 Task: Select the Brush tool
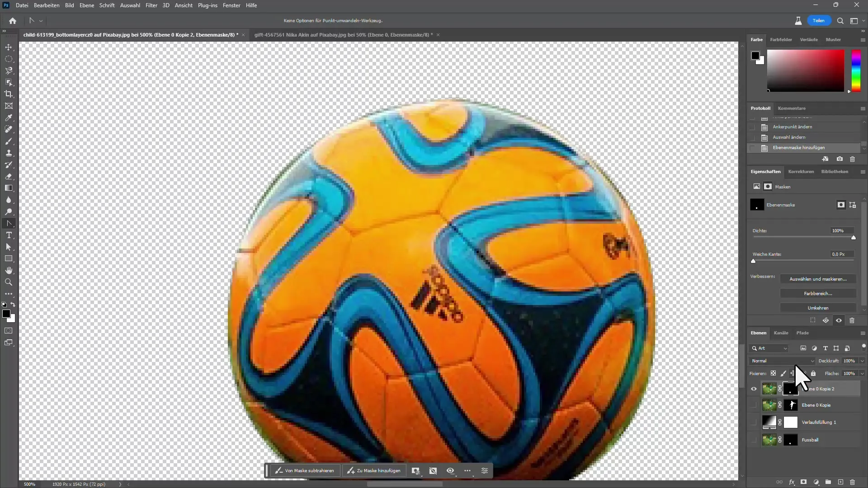pyautogui.click(x=9, y=141)
